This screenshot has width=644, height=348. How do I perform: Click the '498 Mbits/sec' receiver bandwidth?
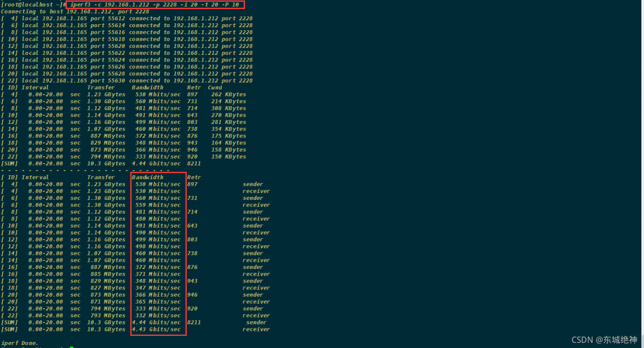click(x=158, y=246)
